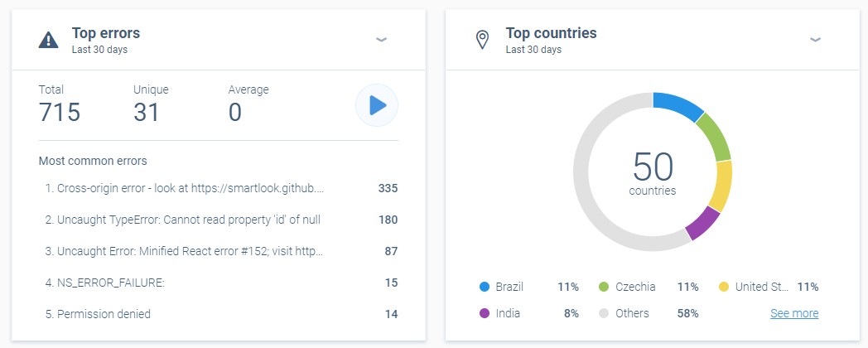The width and height of the screenshot is (868, 348).
Task: Click the purple India legend dot
Action: click(x=485, y=313)
